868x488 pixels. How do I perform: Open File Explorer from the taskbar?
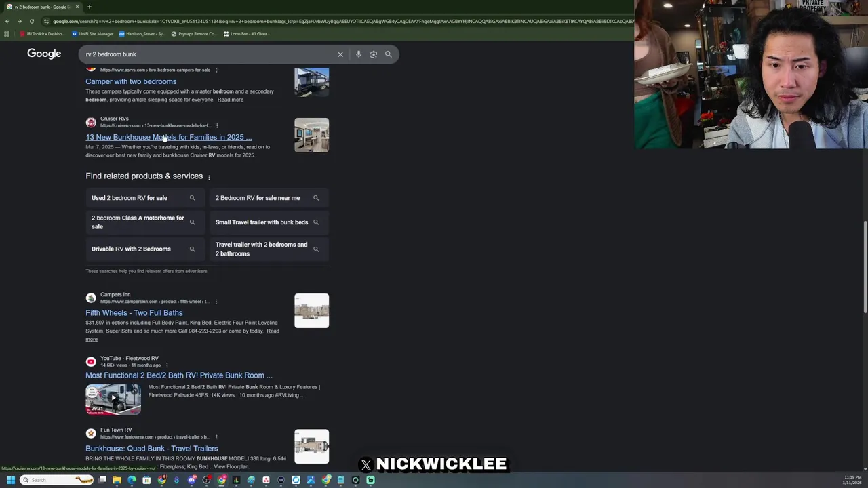[117, 480]
